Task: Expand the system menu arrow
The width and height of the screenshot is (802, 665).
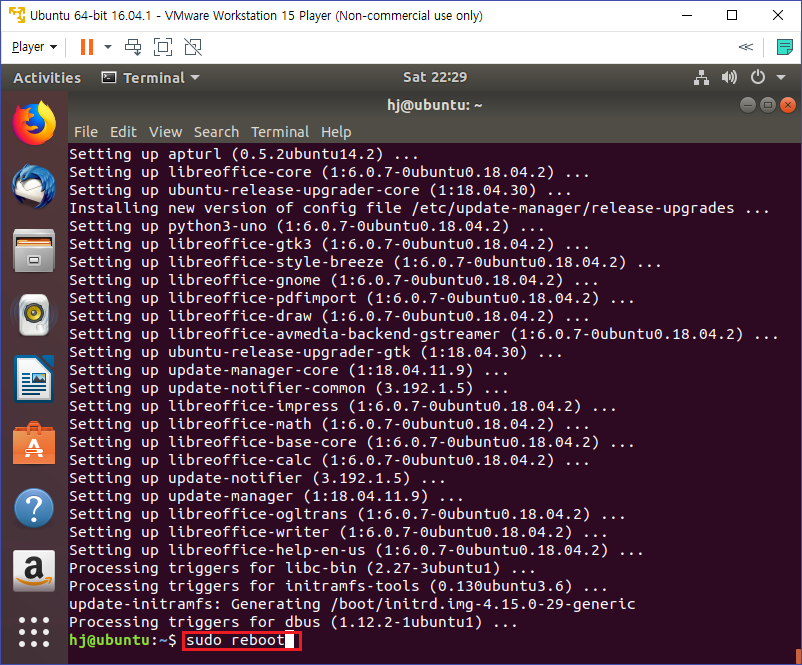Action: 781,78
